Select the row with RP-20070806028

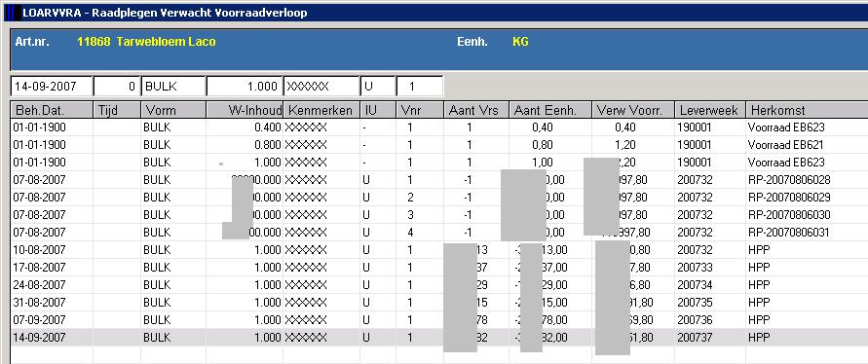pyautogui.click(x=439, y=180)
